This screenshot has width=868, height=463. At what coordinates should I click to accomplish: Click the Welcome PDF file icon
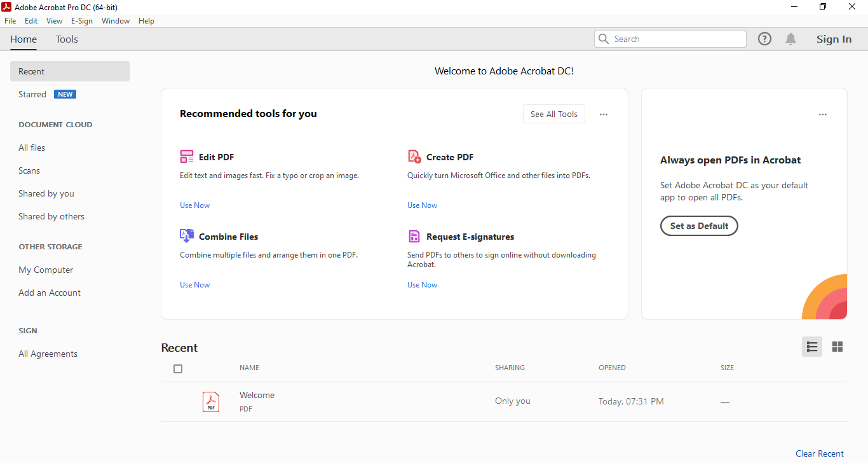tap(211, 401)
